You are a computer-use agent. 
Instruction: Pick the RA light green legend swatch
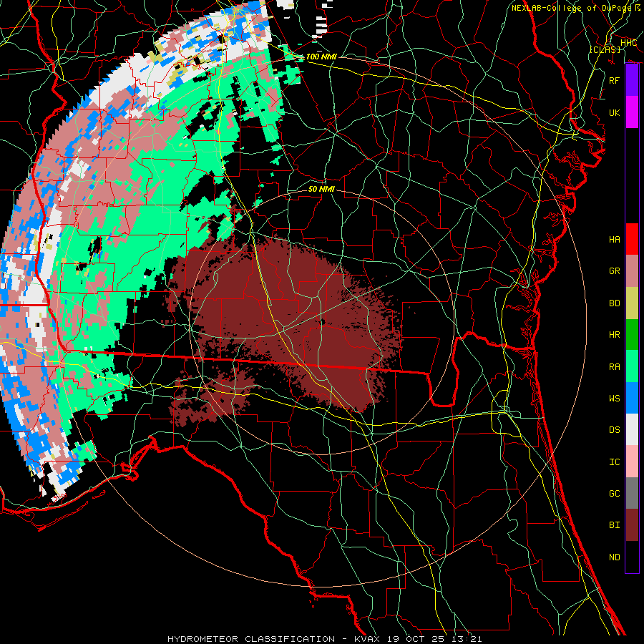(632, 366)
